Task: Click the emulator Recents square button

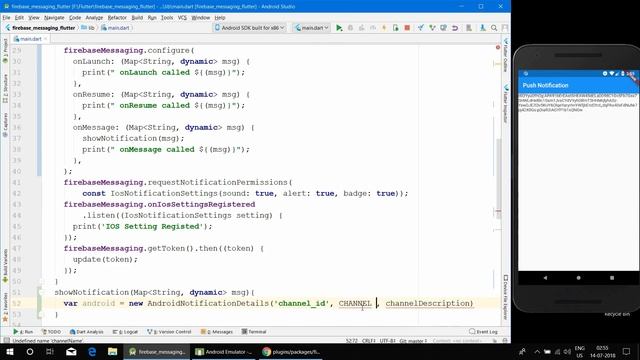Action: point(612,278)
